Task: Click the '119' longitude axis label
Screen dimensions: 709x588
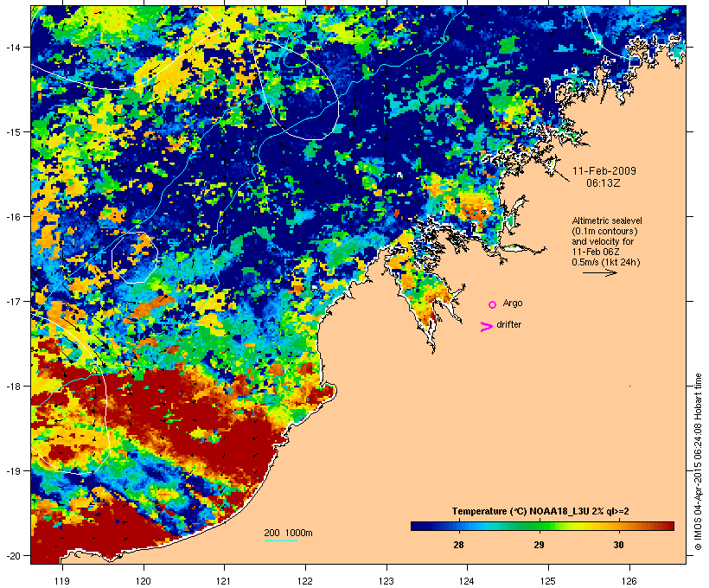Action: point(62,581)
